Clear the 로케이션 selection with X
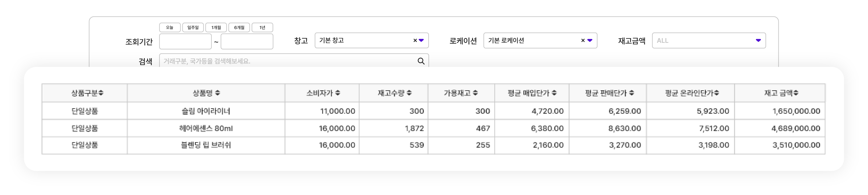Screen dimensions: 868x195 583,41
